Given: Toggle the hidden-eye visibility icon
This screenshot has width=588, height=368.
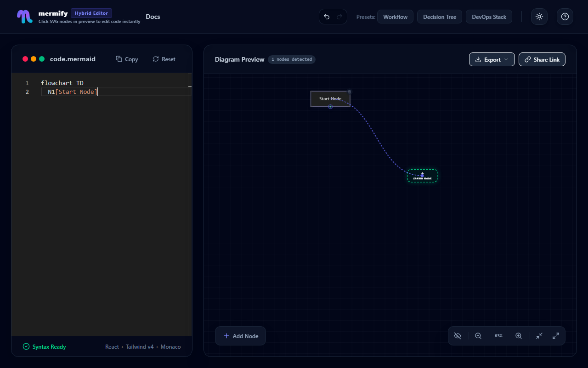Looking at the screenshot, I should tap(458, 336).
